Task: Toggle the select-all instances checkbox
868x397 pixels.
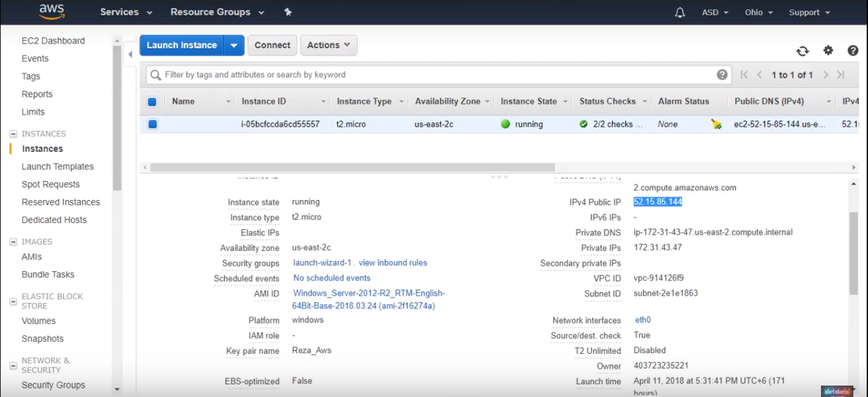Action: [152, 102]
